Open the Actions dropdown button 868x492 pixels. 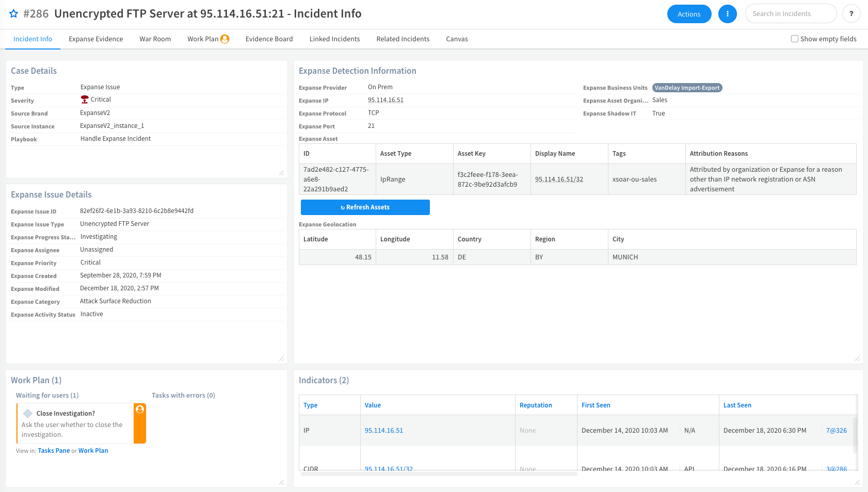(x=689, y=14)
